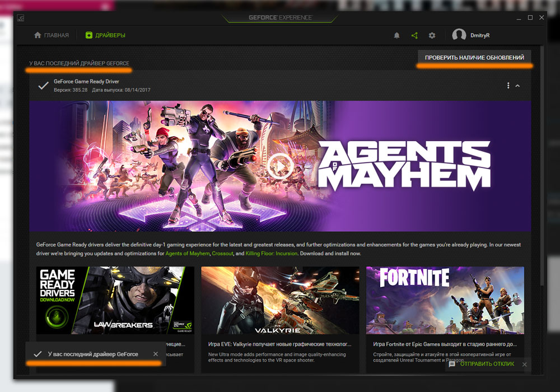Open the Killing Floor: Incursion link

272,254
